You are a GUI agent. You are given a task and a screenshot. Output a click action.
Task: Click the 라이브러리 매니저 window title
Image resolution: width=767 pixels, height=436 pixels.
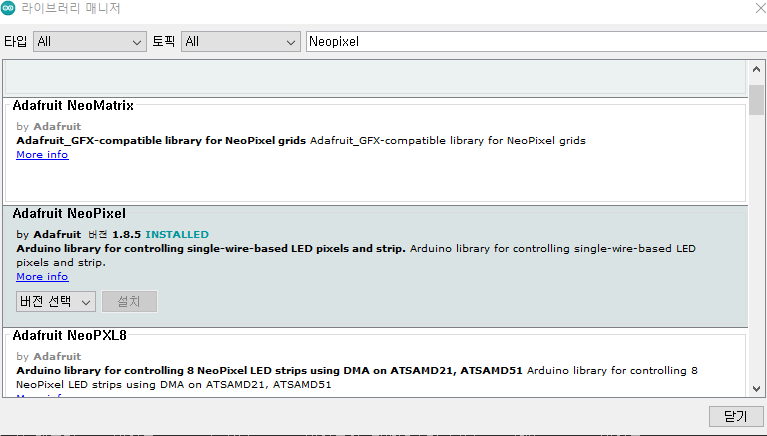tap(71, 8)
